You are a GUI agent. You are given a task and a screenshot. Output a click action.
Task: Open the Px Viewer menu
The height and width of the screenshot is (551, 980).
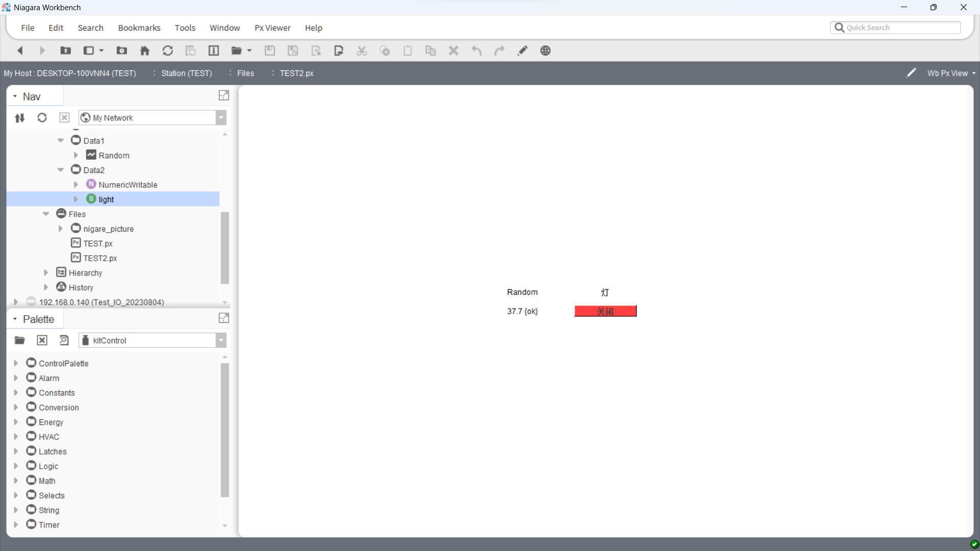(x=272, y=28)
